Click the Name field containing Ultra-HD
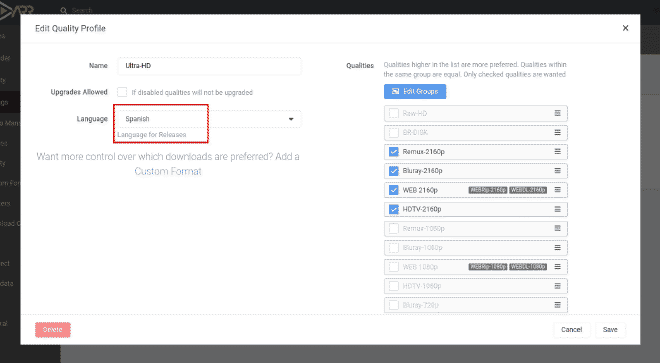 point(209,66)
